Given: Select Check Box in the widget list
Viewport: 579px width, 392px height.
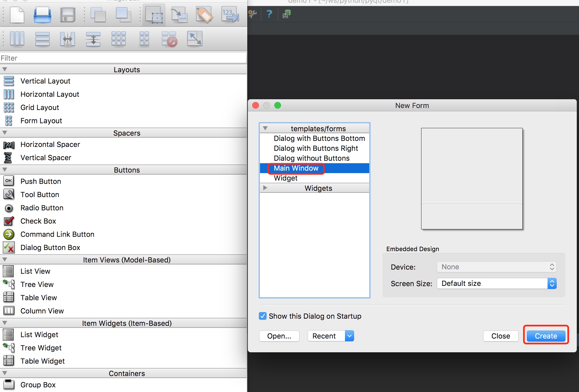Looking at the screenshot, I should (38, 221).
